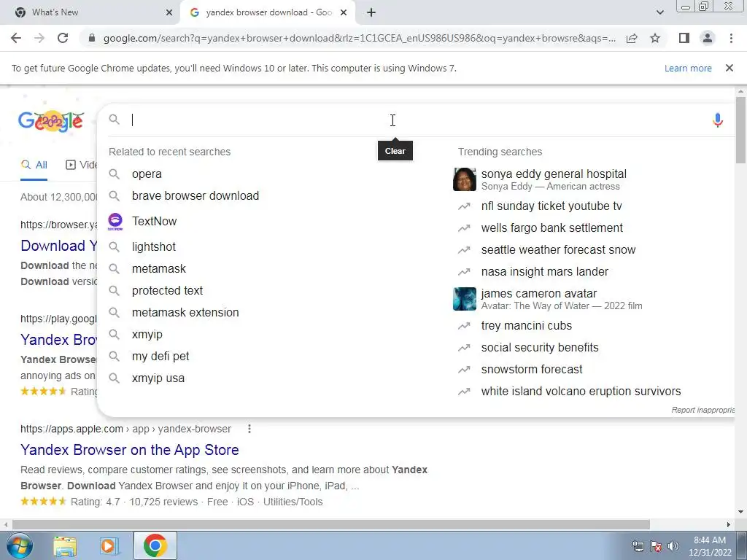Screen dimensions: 747x560
Task: Switch to the Videos results tab
Action: (82, 166)
